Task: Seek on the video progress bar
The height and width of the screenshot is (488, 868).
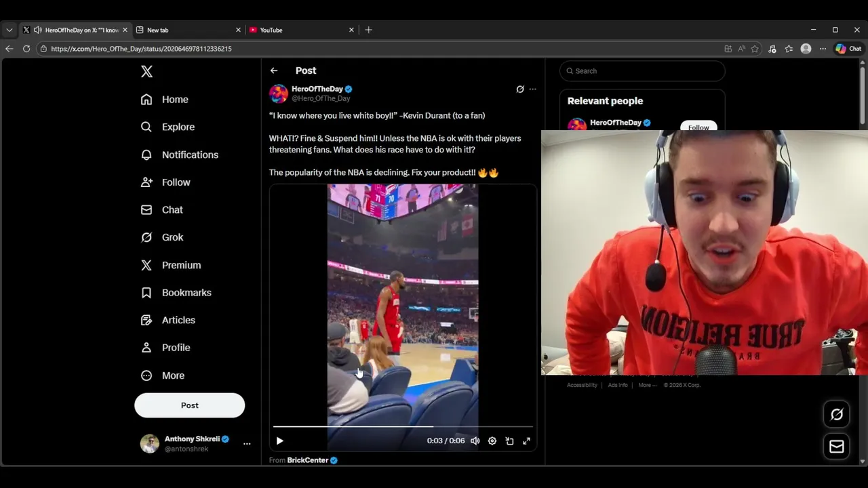Action: (x=403, y=427)
